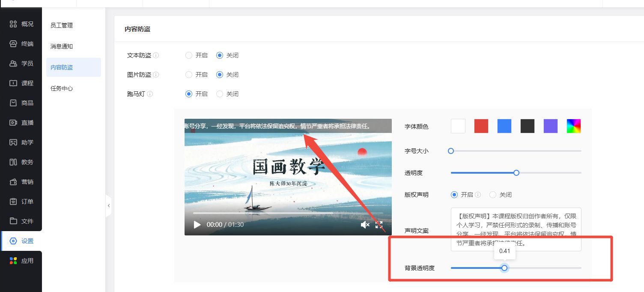Enable 图片防盗 with 开启 radio

189,75
